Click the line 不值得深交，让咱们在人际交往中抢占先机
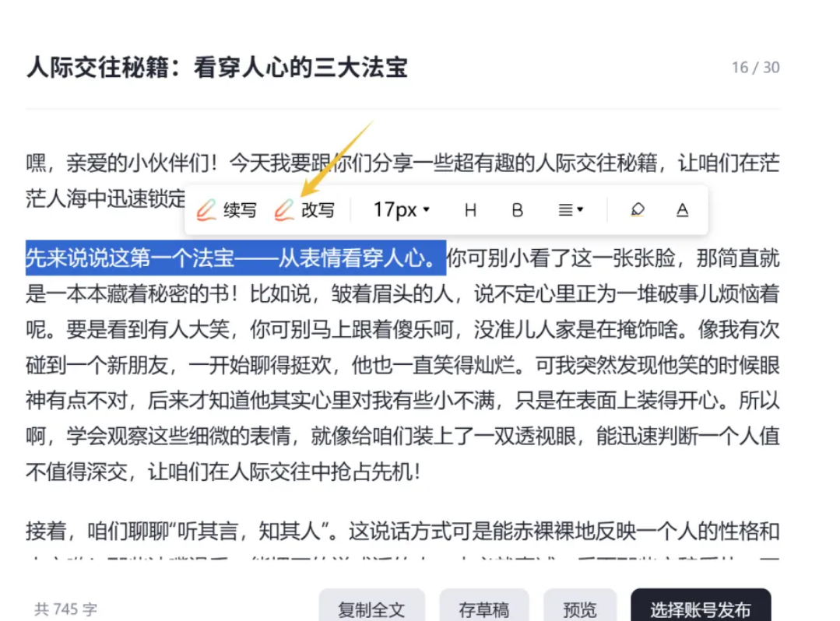Screen dimensions: 840x621 pyautogui.click(x=223, y=472)
